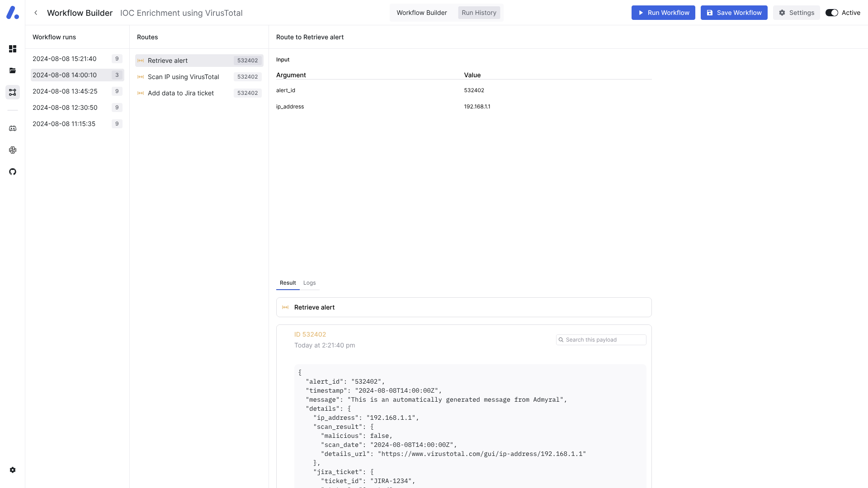The height and width of the screenshot is (488, 868).
Task: Switch to the Workflow Builder tab
Action: (x=421, y=13)
